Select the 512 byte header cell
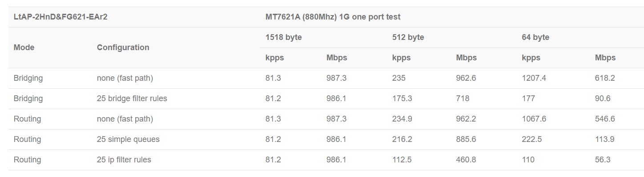Screen dimensions: 644x177 [x=408, y=37]
